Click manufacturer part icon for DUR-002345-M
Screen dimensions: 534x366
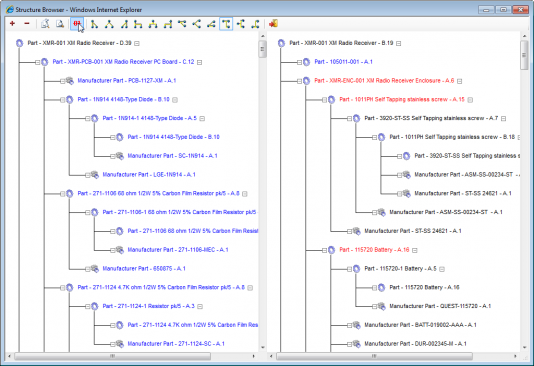click(x=357, y=344)
